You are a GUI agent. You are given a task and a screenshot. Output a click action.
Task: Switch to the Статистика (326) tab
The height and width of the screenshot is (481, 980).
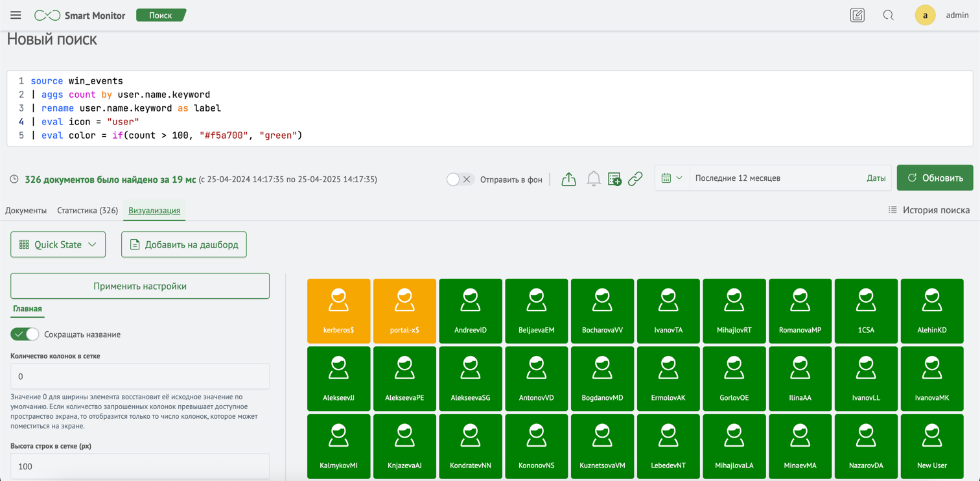(x=87, y=210)
